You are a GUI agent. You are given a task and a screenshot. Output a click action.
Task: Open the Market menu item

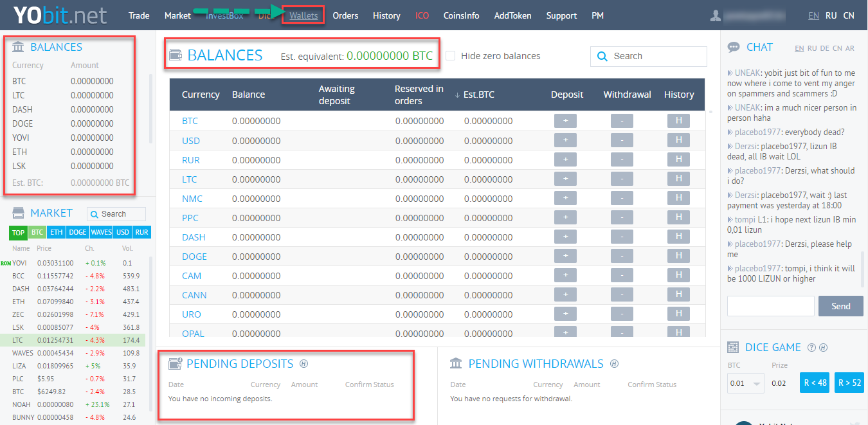pyautogui.click(x=177, y=15)
